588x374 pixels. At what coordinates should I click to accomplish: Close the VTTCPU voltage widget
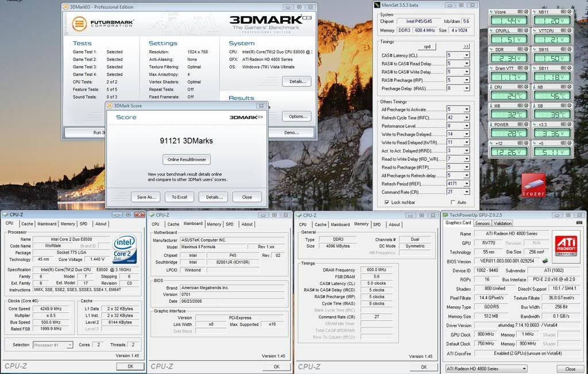569,31
